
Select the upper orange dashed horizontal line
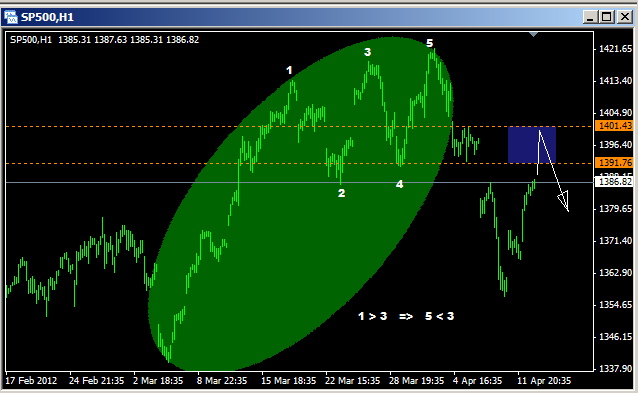pos(300,127)
